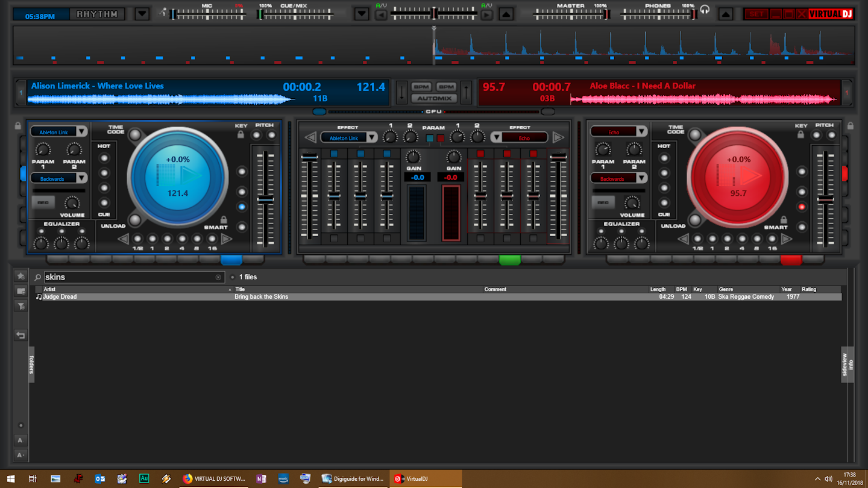Viewport: 868px width, 488px height.
Task: Click the microphone icon next to MIC slider
Action: point(163,11)
